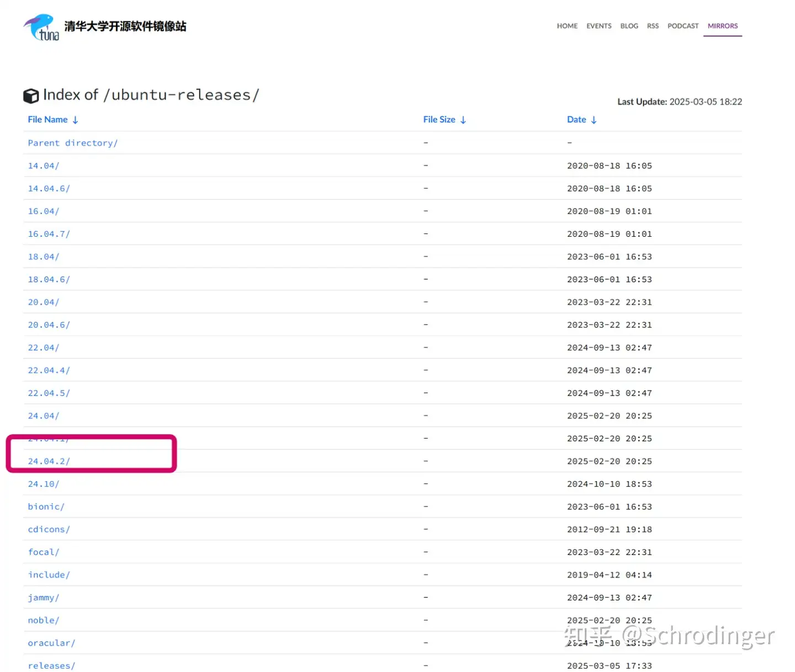Open the cdicons/ directory
The height and width of the screenshot is (672, 795).
pyautogui.click(x=49, y=529)
